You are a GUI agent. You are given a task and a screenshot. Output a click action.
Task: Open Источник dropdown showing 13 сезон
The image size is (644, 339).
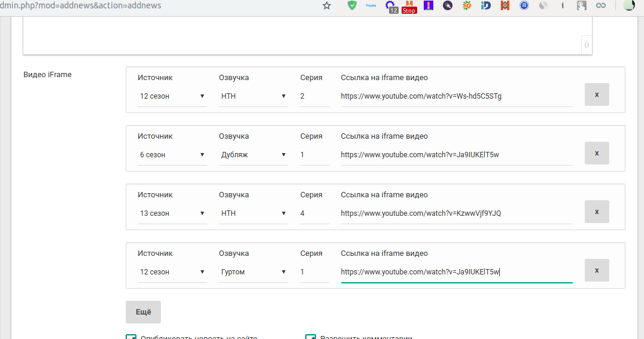[172, 213]
